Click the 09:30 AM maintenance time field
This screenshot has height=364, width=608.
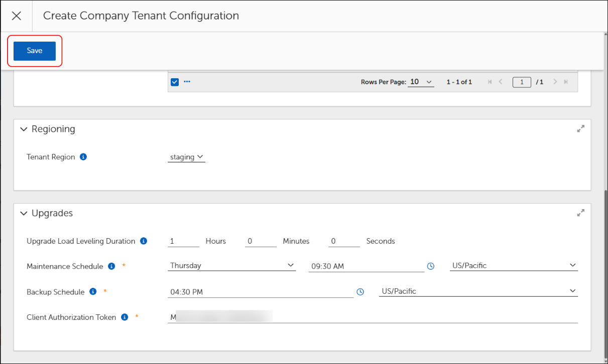[367, 266]
